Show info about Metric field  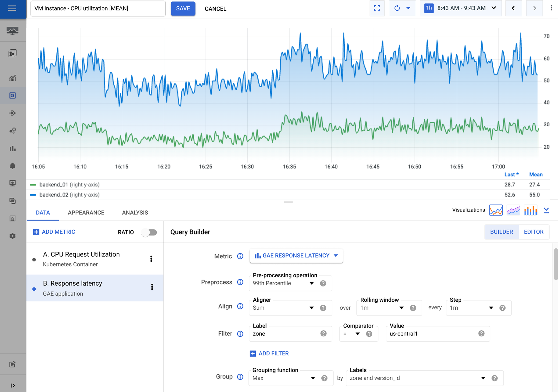click(240, 256)
